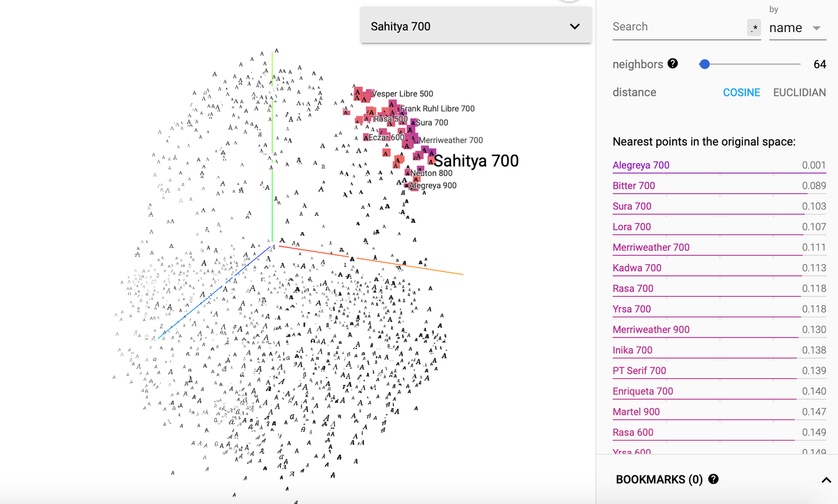Screen dimensions: 838x504
Task: Click in the Search input field
Action: point(679,27)
